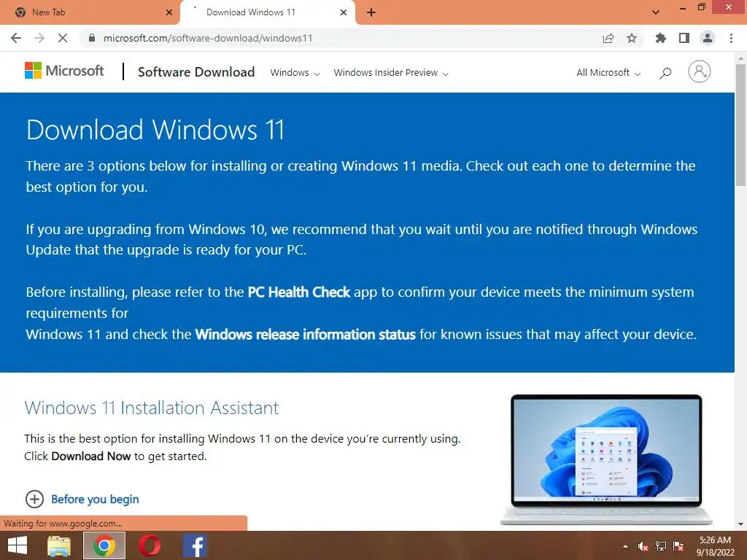Click the forward navigation arrow
Image resolution: width=747 pixels, height=560 pixels.
(x=39, y=38)
